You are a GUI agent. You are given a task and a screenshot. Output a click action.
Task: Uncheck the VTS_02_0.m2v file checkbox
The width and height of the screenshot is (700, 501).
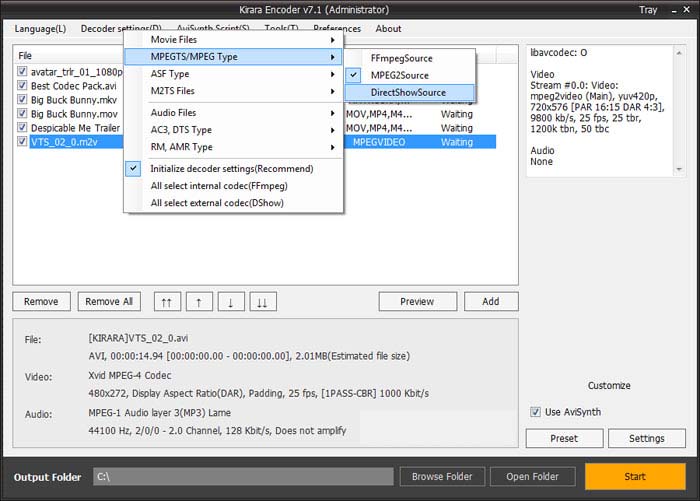[x=22, y=142]
